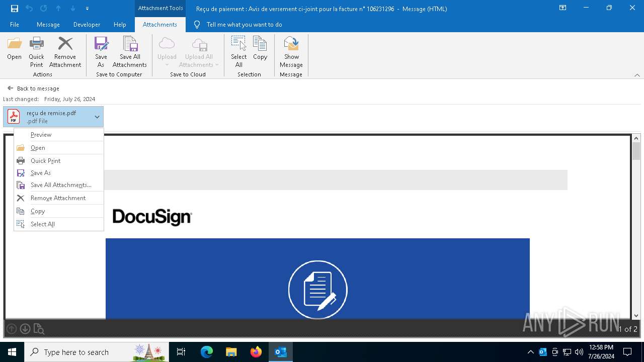The width and height of the screenshot is (644, 362).
Task: Switch to the Developer tab
Action: pyautogui.click(x=87, y=25)
